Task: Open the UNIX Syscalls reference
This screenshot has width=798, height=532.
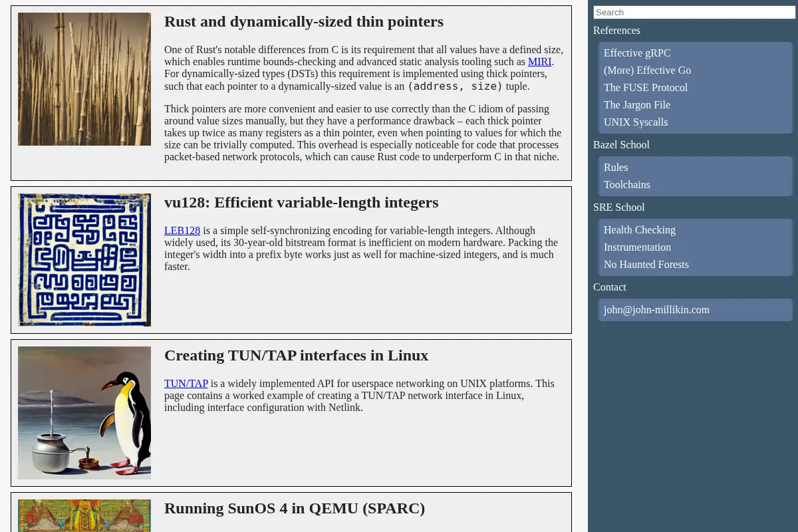Action: [x=636, y=122]
